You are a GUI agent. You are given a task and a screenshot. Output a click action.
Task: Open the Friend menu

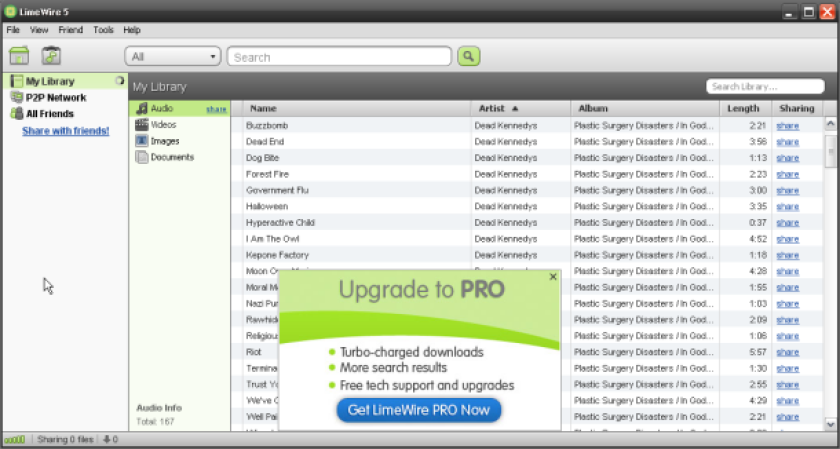71,30
